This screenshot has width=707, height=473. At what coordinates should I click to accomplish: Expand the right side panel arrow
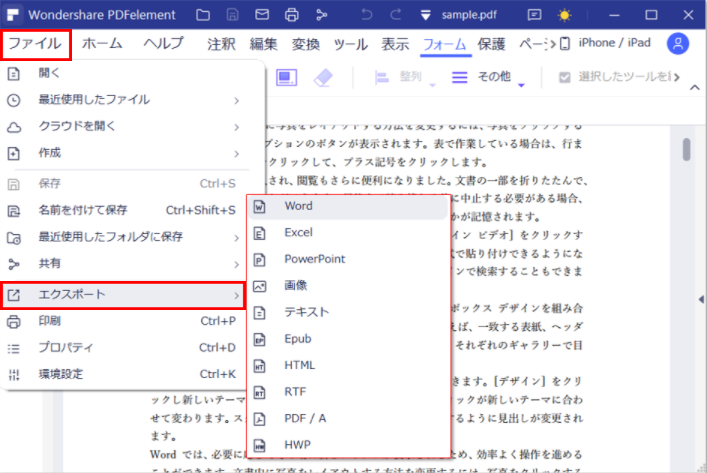coord(701,299)
